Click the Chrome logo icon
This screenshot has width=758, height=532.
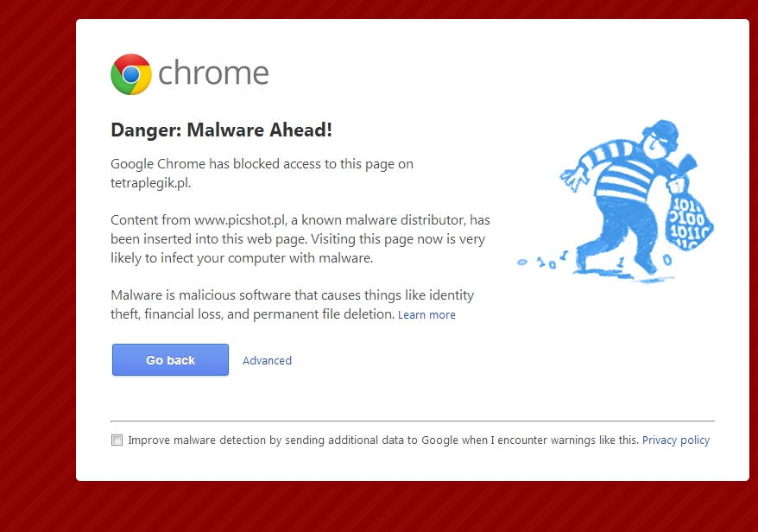pyautogui.click(x=131, y=74)
